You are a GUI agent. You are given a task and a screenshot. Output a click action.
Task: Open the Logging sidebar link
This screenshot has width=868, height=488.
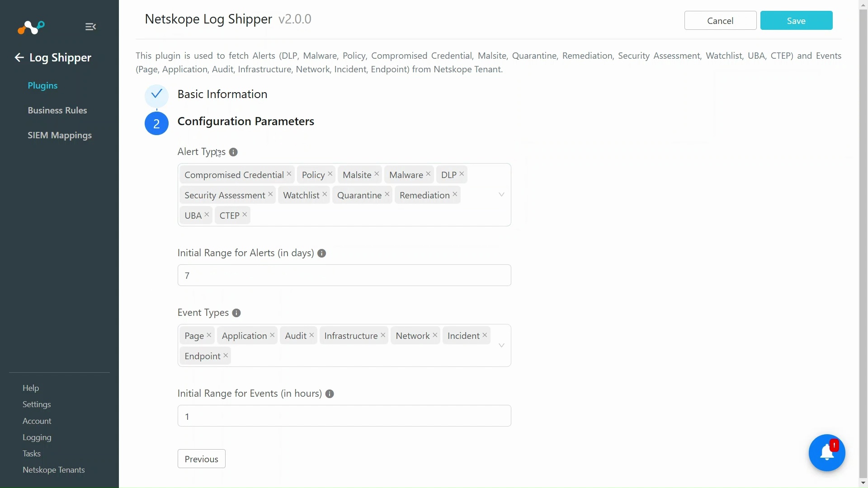coord(37,437)
